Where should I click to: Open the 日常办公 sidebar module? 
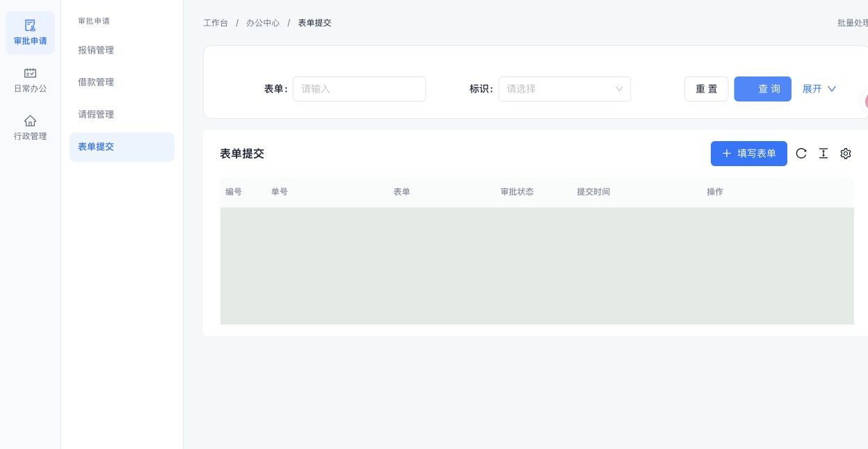coord(30,81)
